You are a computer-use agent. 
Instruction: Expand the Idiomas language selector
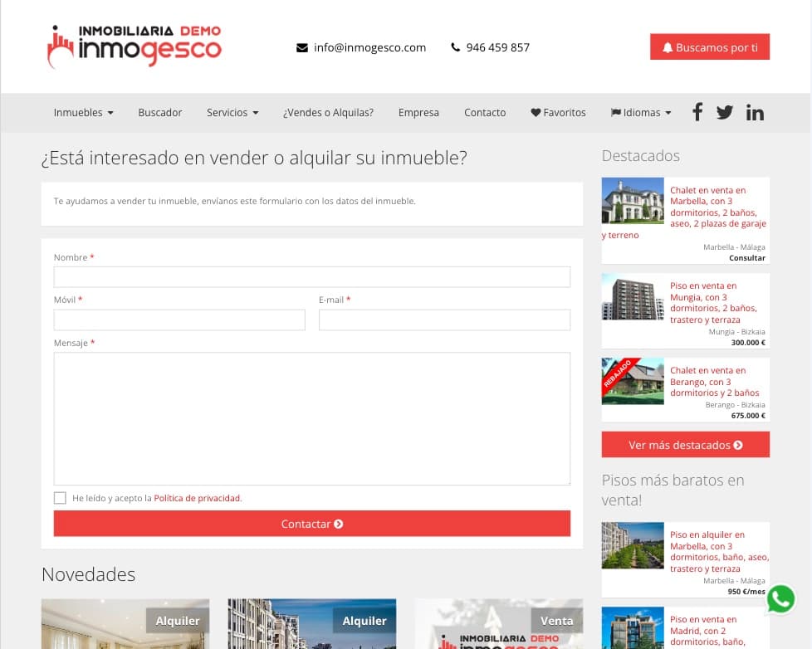pyautogui.click(x=640, y=112)
